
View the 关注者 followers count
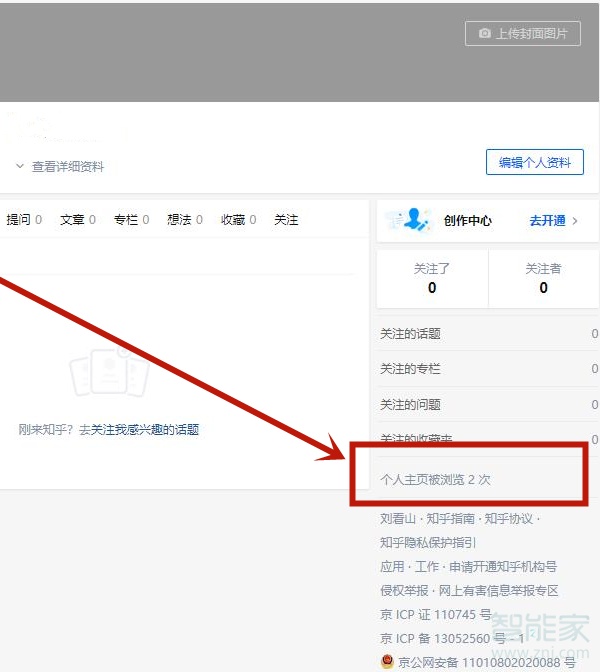(543, 278)
